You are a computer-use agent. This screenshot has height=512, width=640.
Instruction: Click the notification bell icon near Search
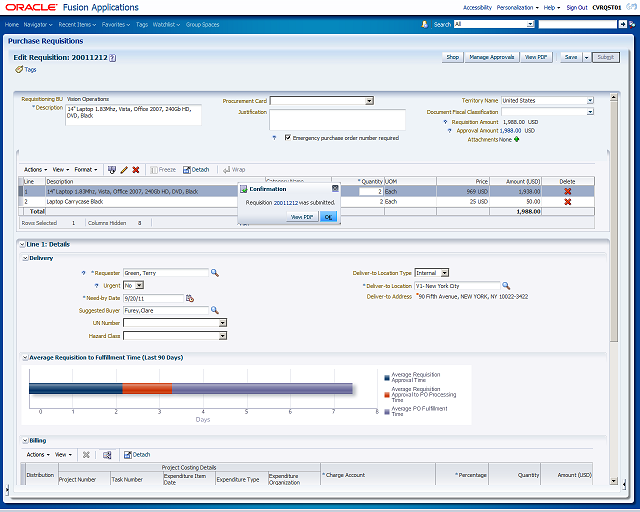tap(425, 24)
